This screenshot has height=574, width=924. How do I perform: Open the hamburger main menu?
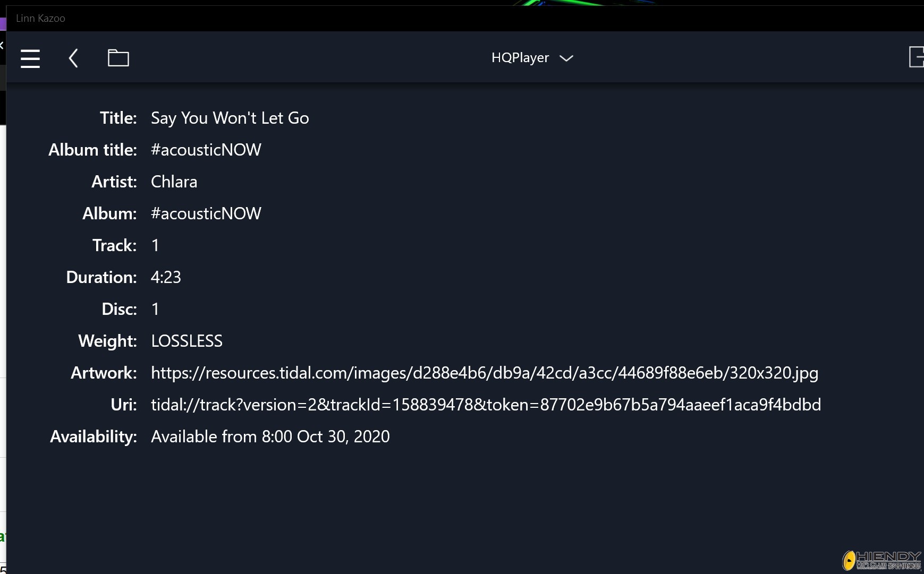point(30,58)
